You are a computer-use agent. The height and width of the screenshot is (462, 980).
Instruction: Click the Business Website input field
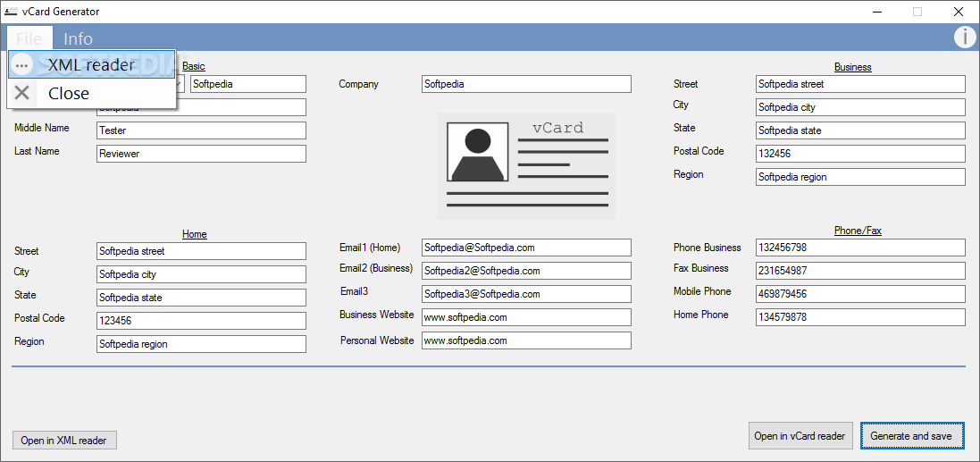(x=526, y=317)
